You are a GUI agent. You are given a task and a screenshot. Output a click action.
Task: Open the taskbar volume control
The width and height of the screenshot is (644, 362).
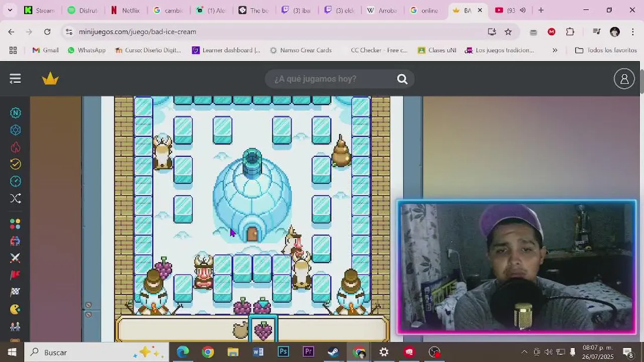coord(548,352)
